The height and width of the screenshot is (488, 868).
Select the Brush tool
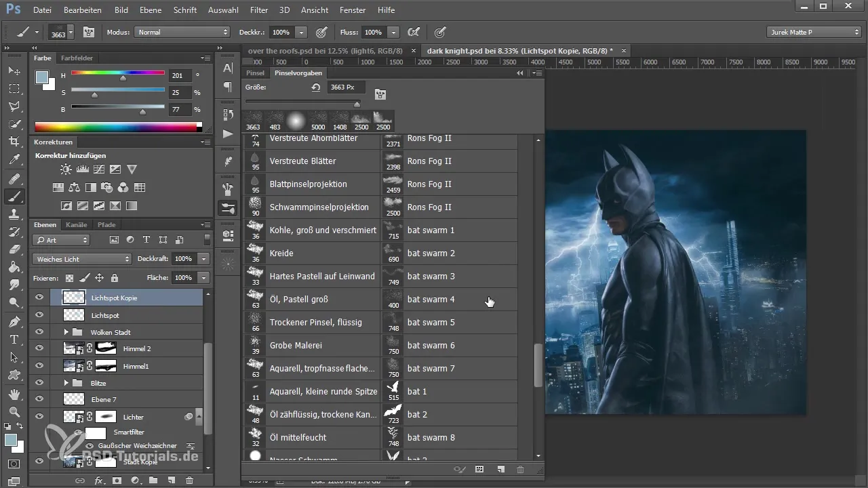14,197
